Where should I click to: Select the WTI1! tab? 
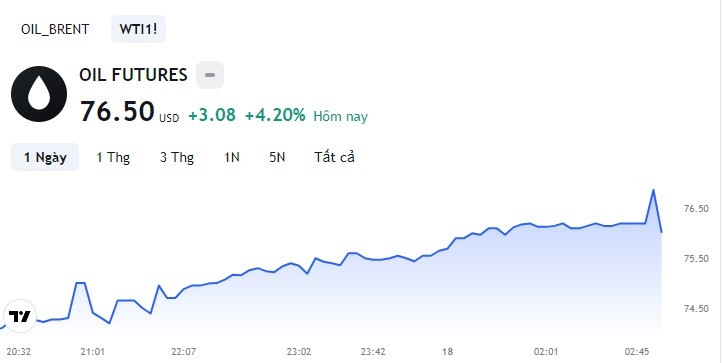pos(138,29)
